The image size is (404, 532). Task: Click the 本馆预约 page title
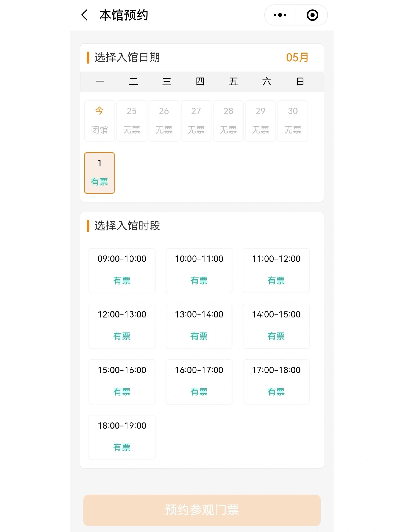124,15
